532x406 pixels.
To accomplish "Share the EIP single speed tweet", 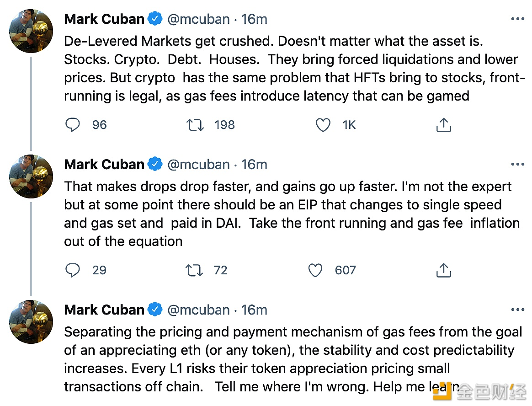I will [x=443, y=270].
